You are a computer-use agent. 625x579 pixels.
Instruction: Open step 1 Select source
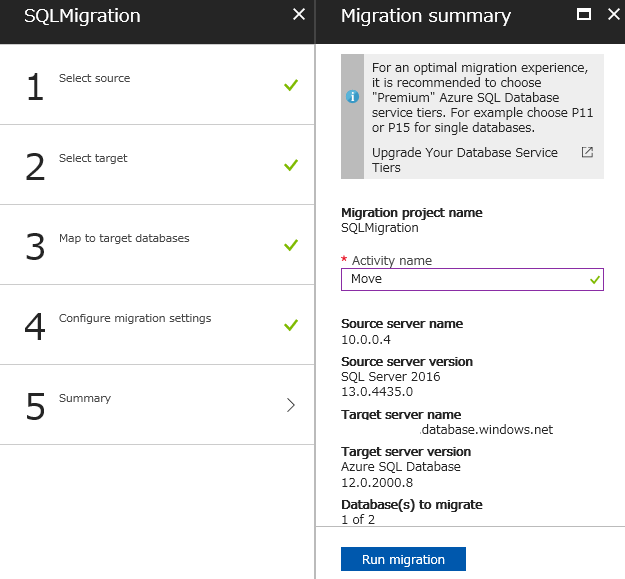click(157, 84)
